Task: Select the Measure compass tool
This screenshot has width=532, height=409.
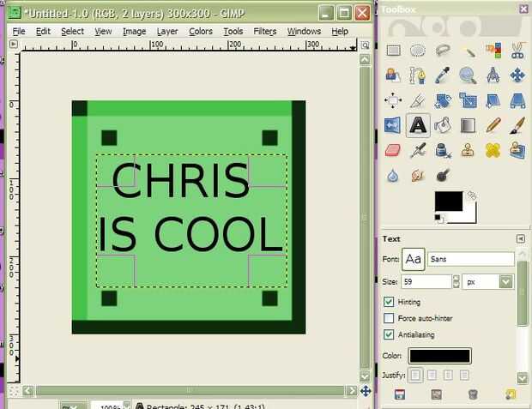Action: pos(493,75)
